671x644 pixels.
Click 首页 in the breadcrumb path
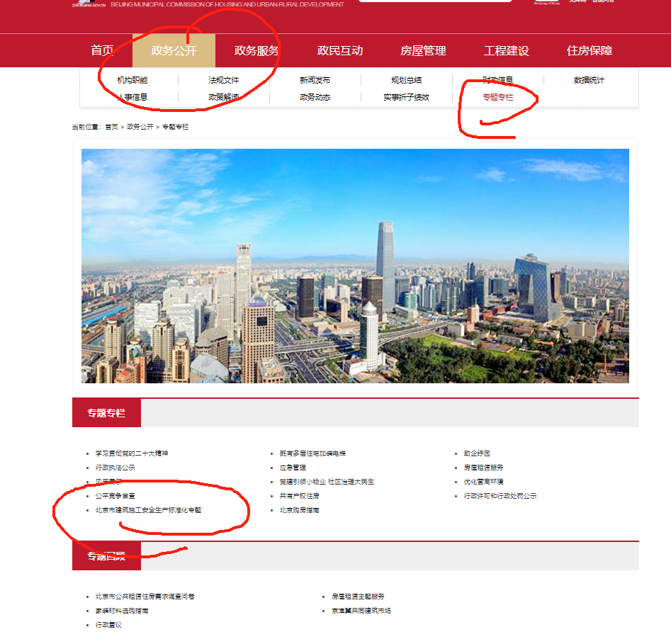(x=111, y=127)
